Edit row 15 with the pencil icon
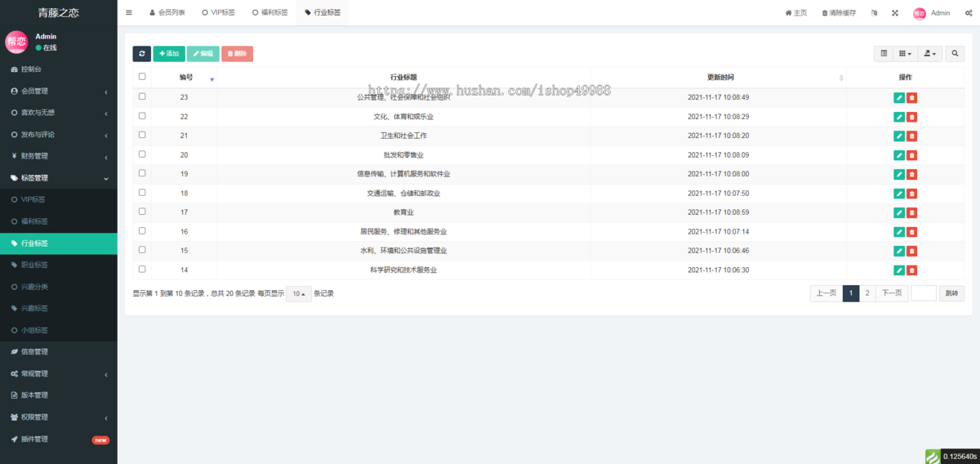 click(x=899, y=252)
